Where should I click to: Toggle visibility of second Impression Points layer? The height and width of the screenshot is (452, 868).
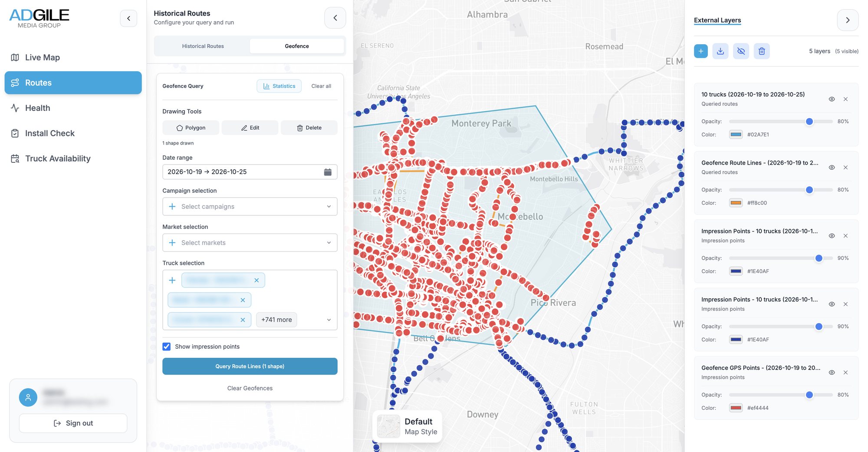coord(832,304)
